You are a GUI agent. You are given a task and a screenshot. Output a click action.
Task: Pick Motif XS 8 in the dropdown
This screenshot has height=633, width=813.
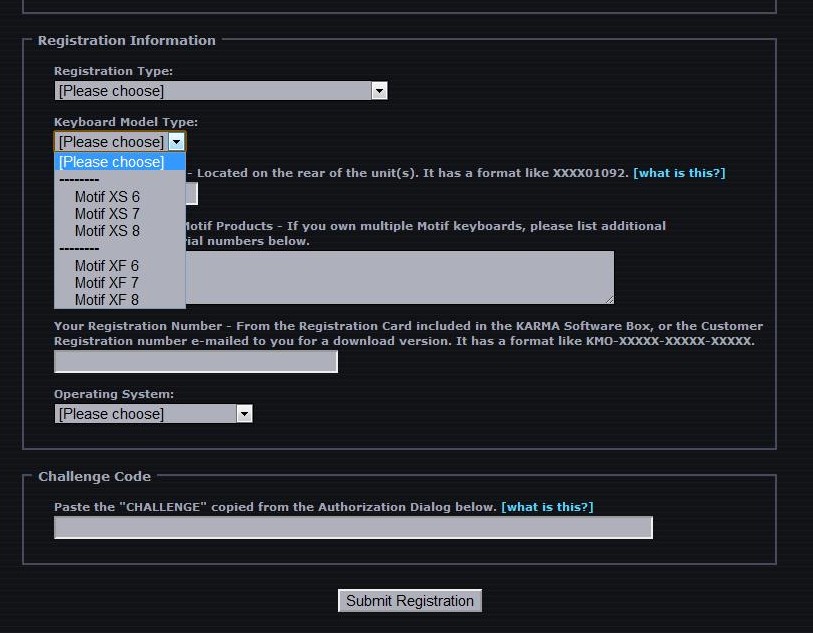107,231
